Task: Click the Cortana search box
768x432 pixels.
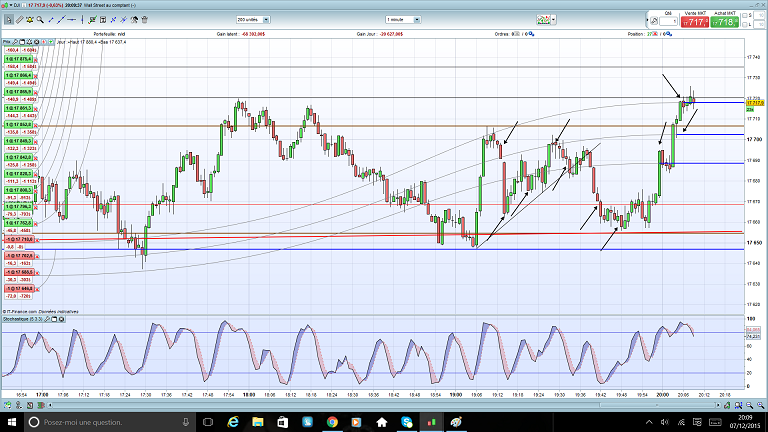Action: click(110, 422)
